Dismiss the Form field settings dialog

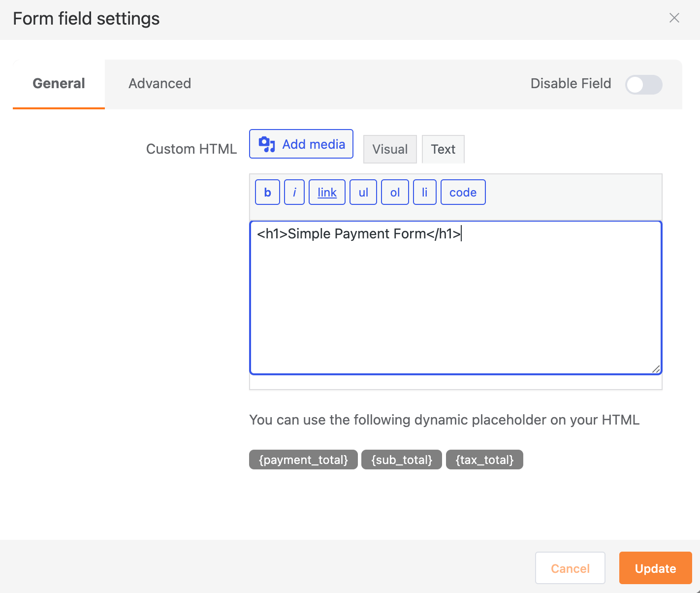tap(674, 18)
